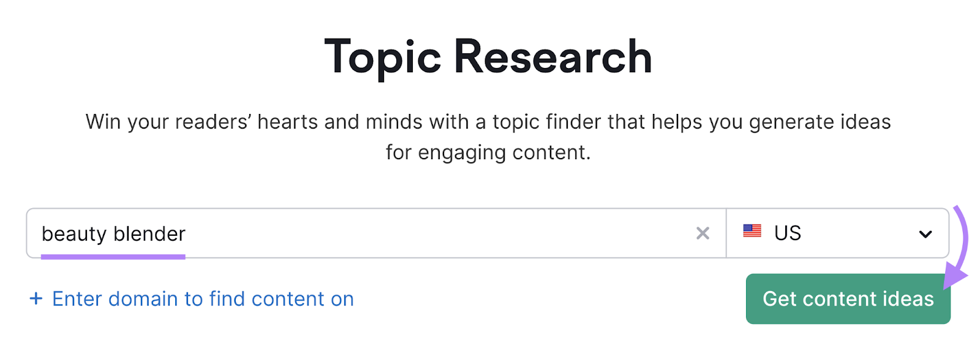The height and width of the screenshot is (357, 980).
Task: Click the plus icon before the domain link
Action: pos(36,299)
